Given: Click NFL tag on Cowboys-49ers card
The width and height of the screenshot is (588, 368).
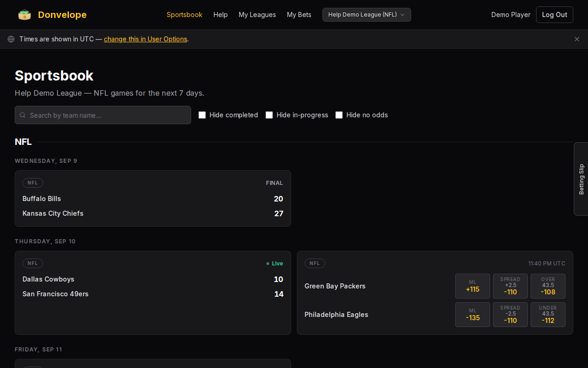Looking at the screenshot, I should point(33,263).
